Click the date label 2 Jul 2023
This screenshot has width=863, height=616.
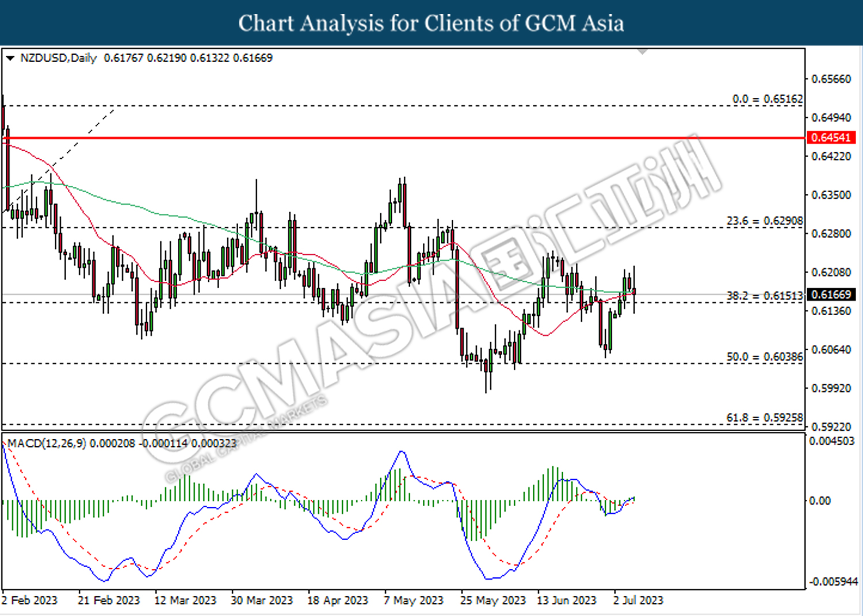[639, 600]
